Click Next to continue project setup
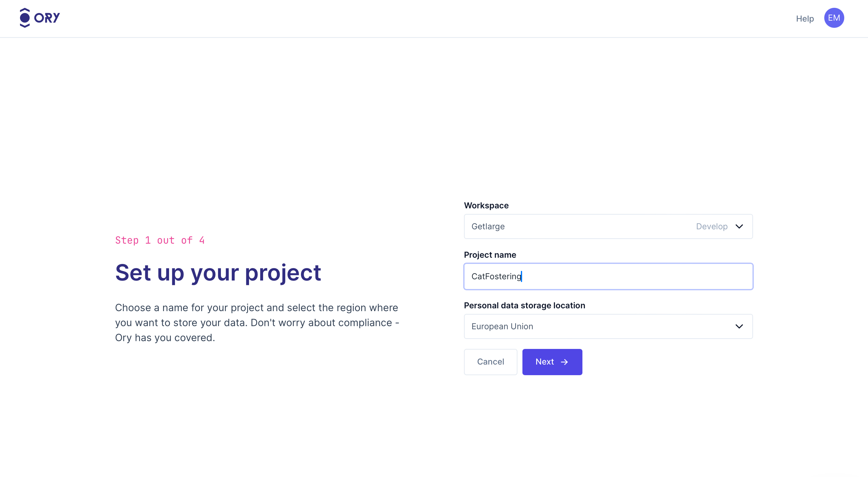Viewport: 868px width, 477px height. [x=552, y=362]
